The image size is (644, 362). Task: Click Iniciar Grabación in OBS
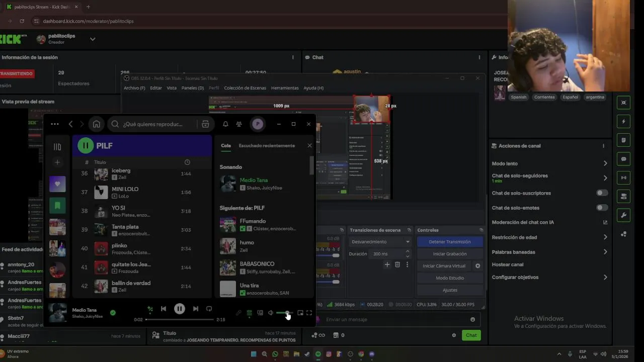click(450, 254)
